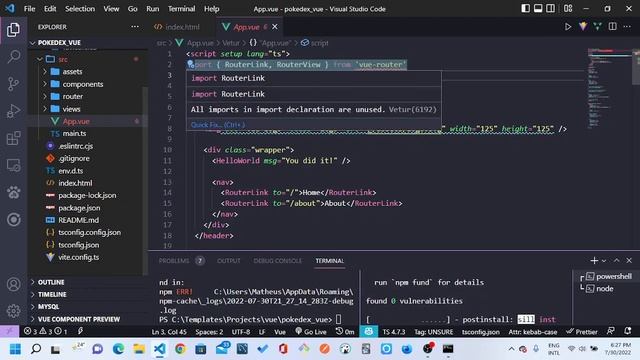The height and width of the screenshot is (360, 640).
Task: Open the Extensions view
Action: pos(13,138)
